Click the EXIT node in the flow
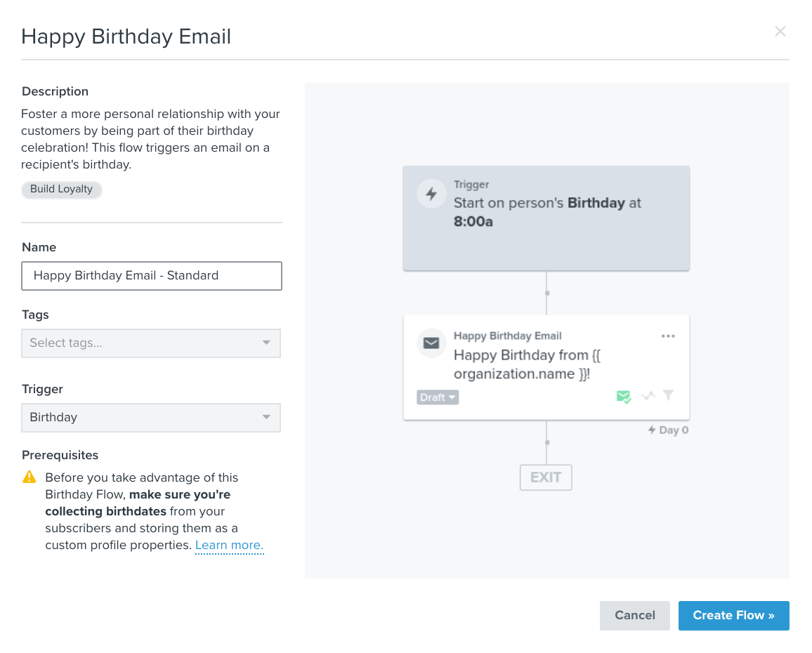Viewport: 812px width, 653px height. pos(546,477)
